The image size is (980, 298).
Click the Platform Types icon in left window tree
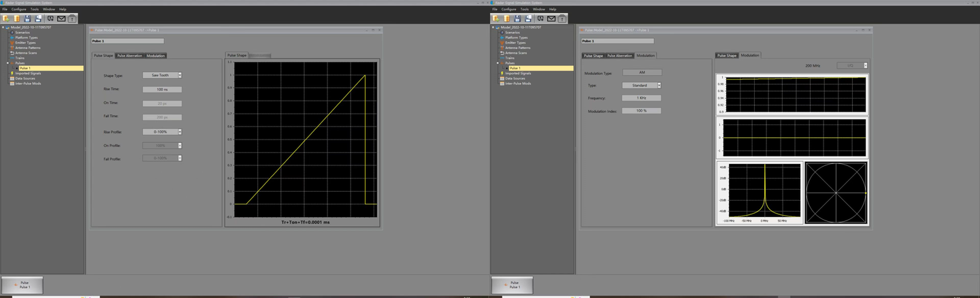(12, 37)
